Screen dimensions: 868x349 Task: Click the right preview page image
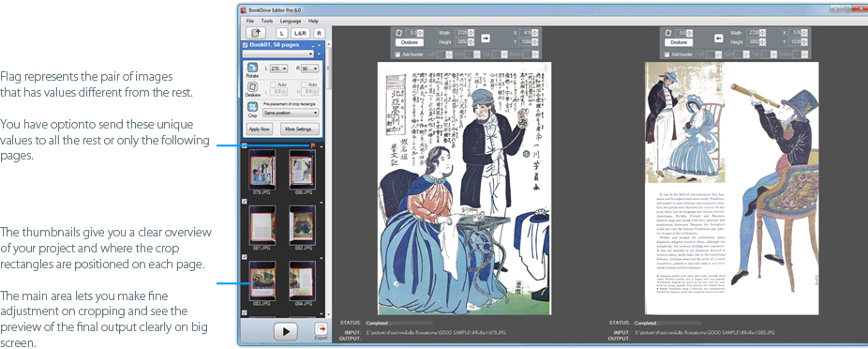pos(732,188)
